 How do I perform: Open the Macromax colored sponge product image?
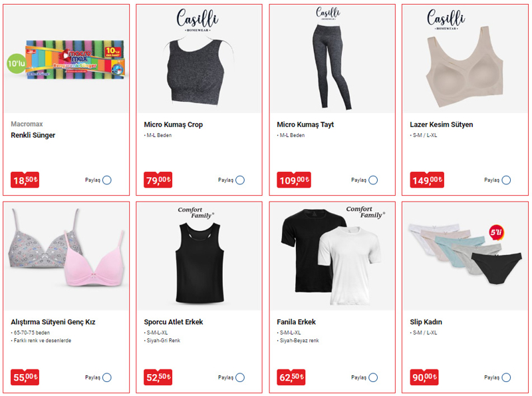point(66,59)
